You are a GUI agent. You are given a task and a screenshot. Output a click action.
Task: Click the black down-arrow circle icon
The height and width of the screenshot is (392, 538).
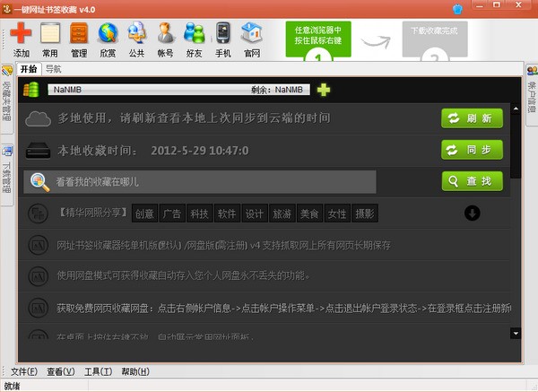coord(473,213)
